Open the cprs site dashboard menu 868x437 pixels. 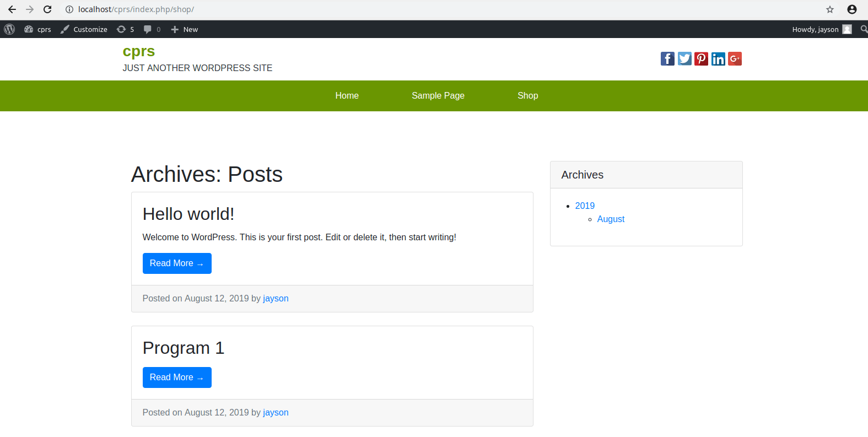point(38,29)
